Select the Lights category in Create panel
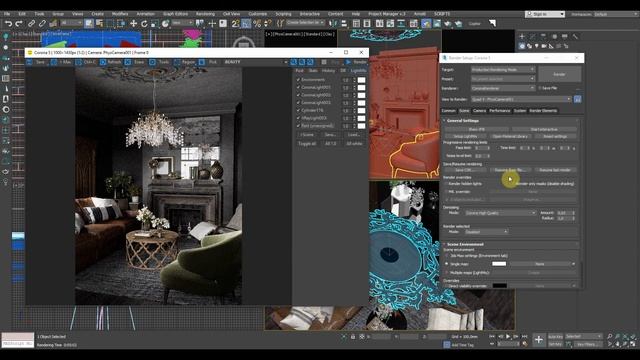This screenshot has width=640, height=360. pyautogui.click(x=537, y=46)
